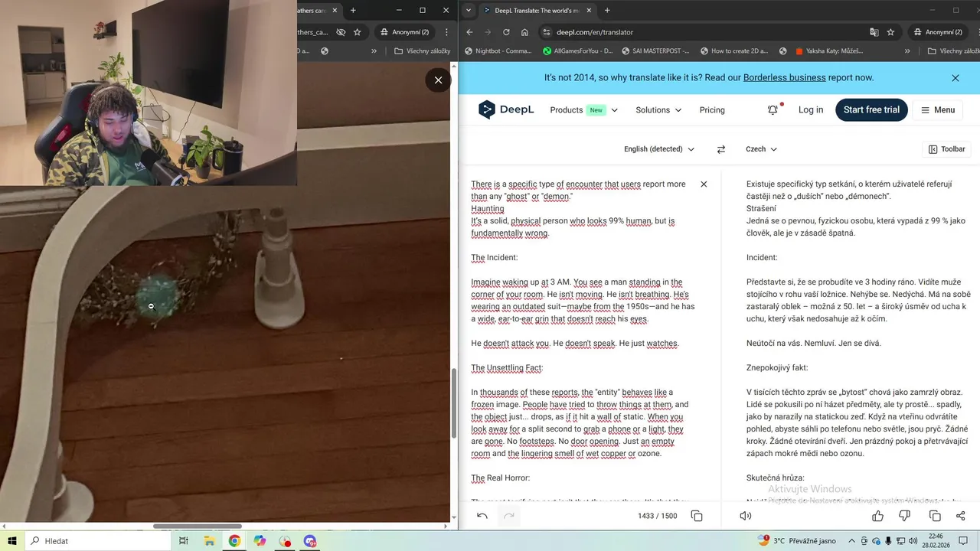
Task: Open taskbar clock showing 22:46
Action: 936,541
